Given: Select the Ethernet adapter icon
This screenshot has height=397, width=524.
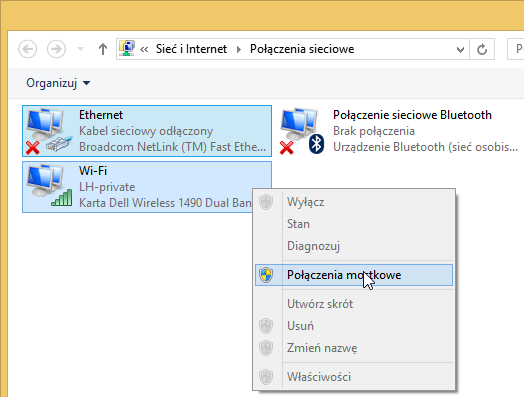Looking at the screenshot, I should [x=49, y=131].
